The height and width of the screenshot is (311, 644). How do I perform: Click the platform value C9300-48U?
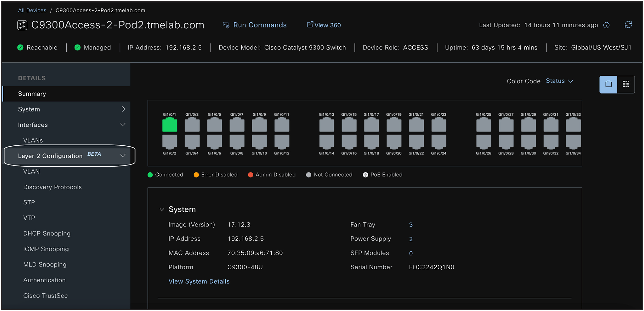click(x=245, y=267)
